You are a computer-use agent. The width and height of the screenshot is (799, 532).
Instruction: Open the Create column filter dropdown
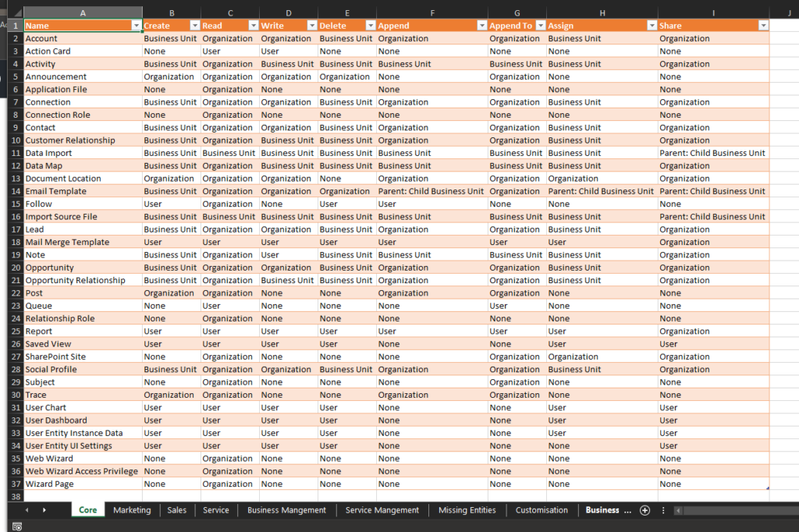(x=194, y=26)
